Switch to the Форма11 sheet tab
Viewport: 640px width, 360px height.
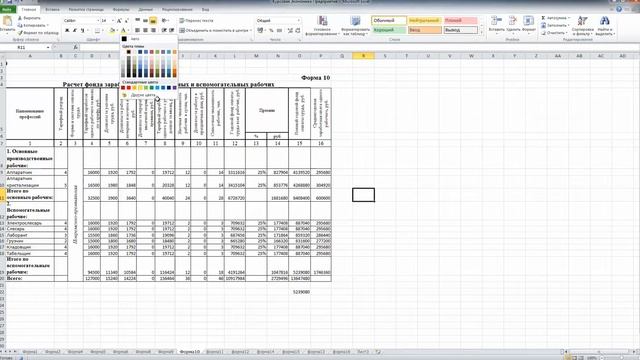point(215,351)
